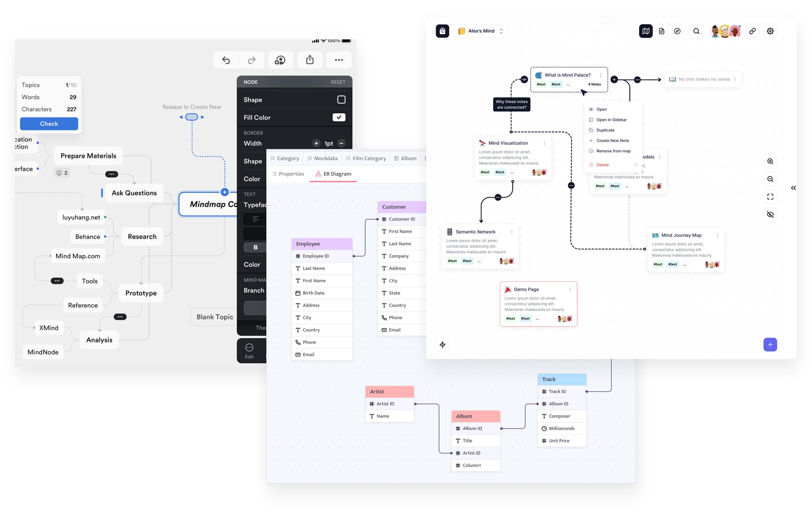Image resolution: width=812 pixels, height=519 pixels.
Task: Click the Edit icon in dark panel
Action: [249, 351]
